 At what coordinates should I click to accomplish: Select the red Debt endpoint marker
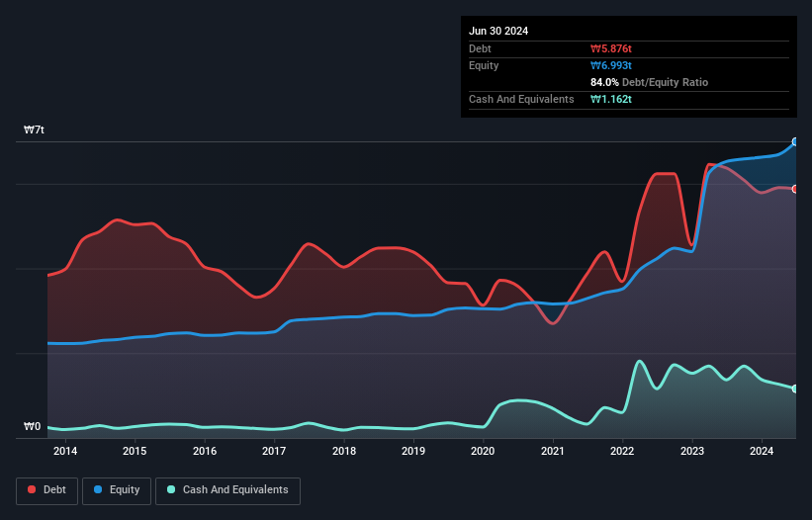[x=795, y=190]
